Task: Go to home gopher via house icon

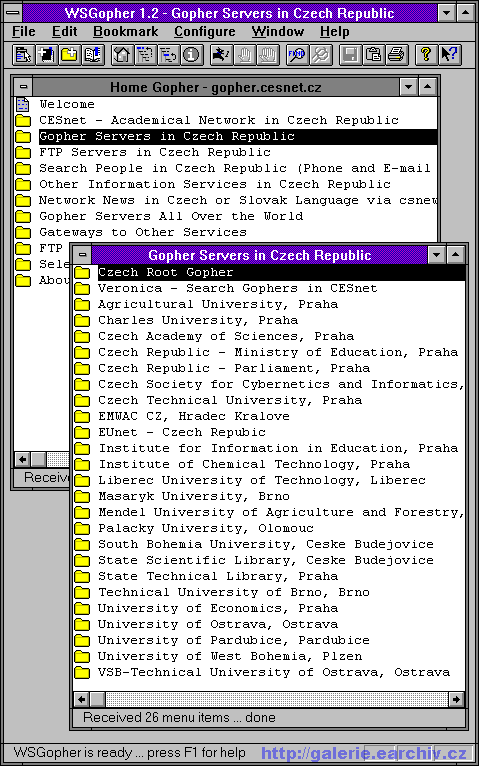Action: [x=122, y=55]
